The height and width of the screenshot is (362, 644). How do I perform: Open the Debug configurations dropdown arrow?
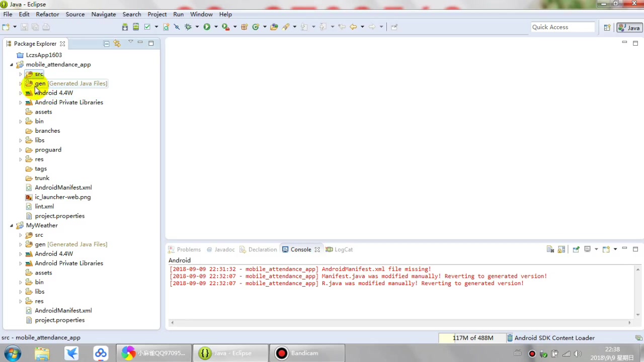coord(197,27)
